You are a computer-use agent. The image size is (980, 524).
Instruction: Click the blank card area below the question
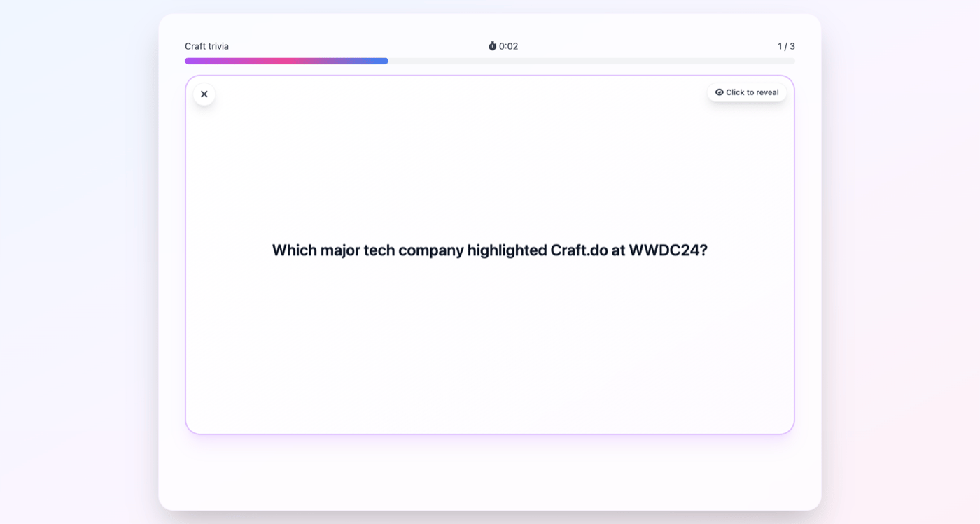click(x=489, y=350)
